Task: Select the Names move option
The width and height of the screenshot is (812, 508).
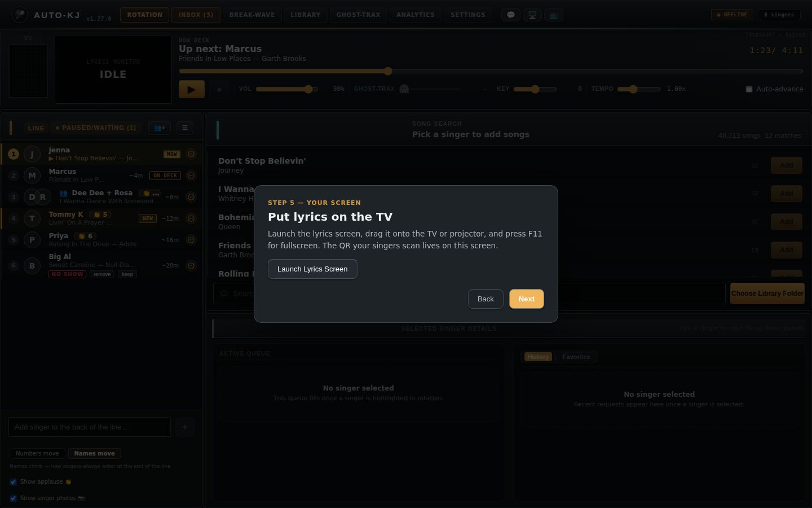Action: [94, 454]
